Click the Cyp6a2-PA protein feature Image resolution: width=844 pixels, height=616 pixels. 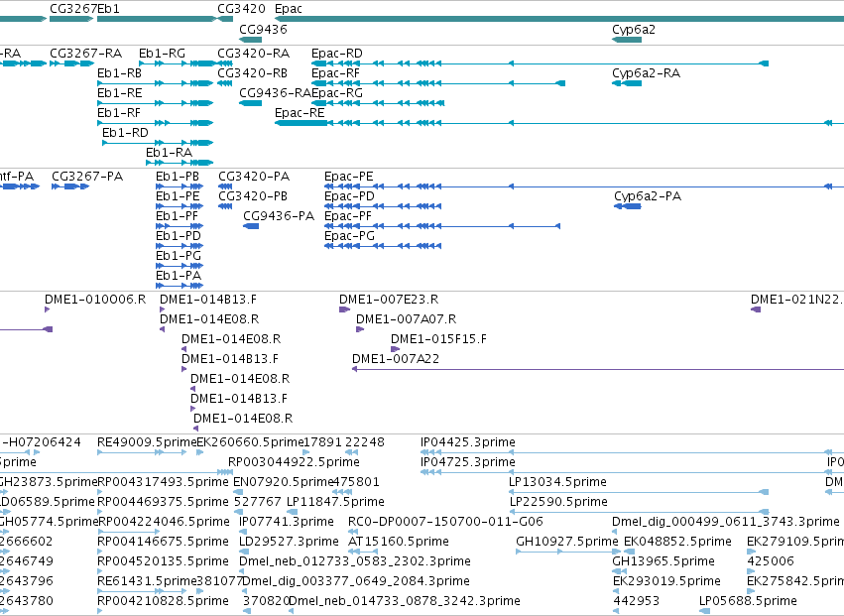pos(628,206)
